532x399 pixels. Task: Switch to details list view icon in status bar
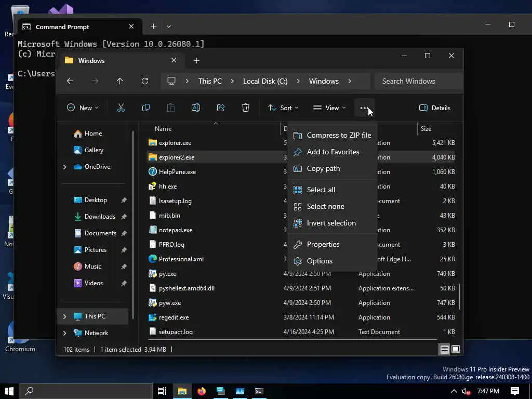pos(445,350)
